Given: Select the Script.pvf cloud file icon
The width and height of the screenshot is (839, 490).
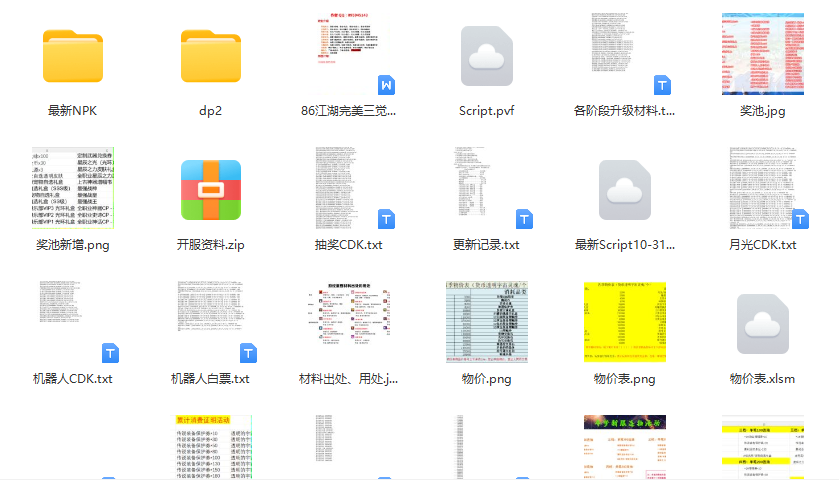Looking at the screenshot, I should tap(487, 56).
